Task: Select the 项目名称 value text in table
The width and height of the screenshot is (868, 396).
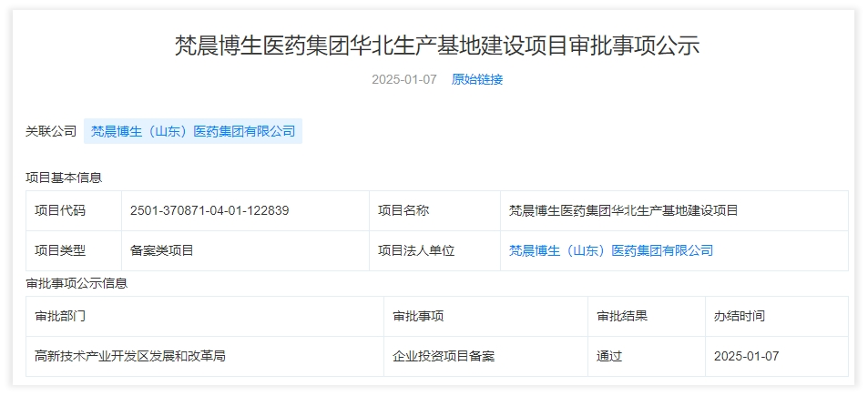Action: coord(623,210)
